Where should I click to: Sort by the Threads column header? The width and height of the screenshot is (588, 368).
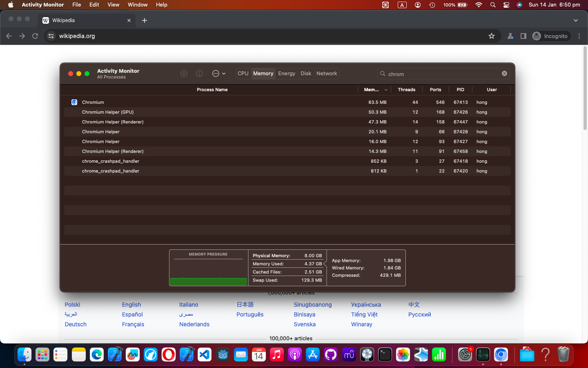[x=406, y=90]
